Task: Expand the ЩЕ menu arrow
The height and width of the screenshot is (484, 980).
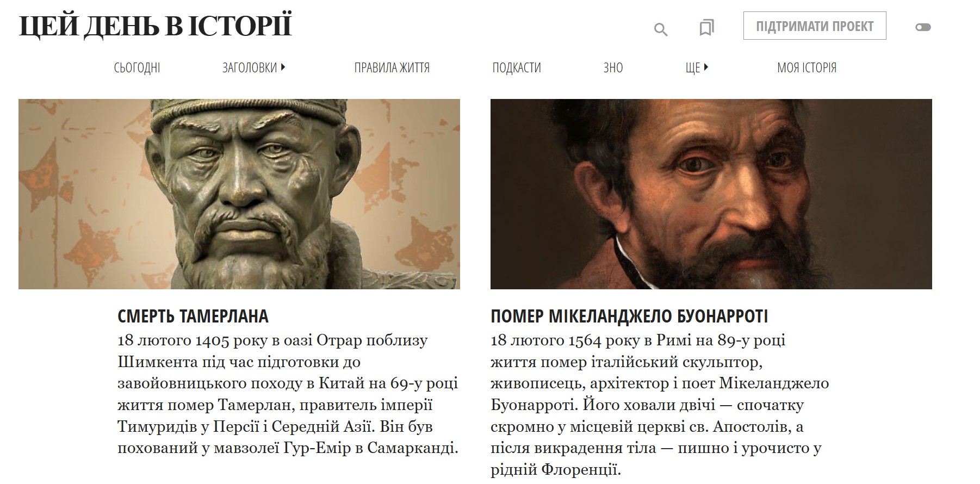Action: [x=706, y=67]
